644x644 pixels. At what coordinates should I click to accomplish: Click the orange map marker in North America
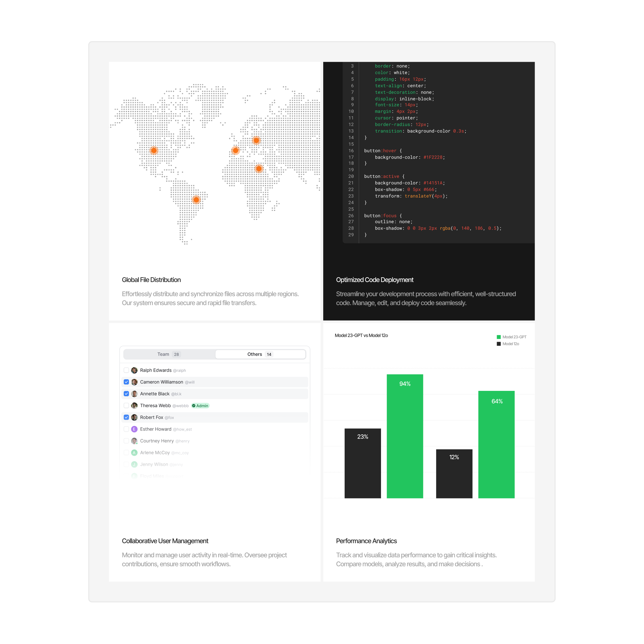(154, 150)
